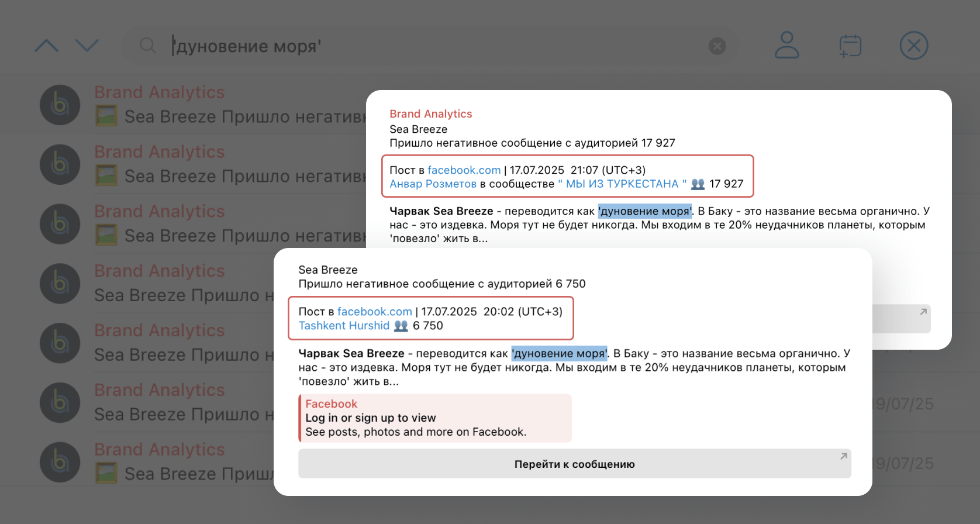Open fourth Brand Analytics result avatar
This screenshot has height=524, width=980.
click(60, 284)
